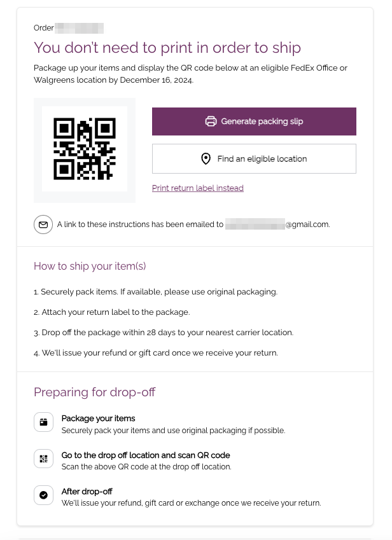Click the map pin location icon
The width and height of the screenshot is (392, 540).
pyautogui.click(x=206, y=159)
